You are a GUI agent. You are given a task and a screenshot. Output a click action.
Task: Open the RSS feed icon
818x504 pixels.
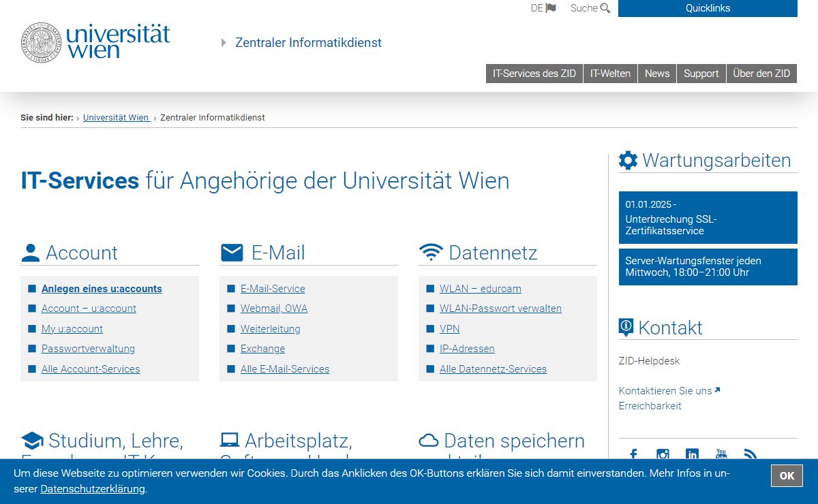coord(751,455)
